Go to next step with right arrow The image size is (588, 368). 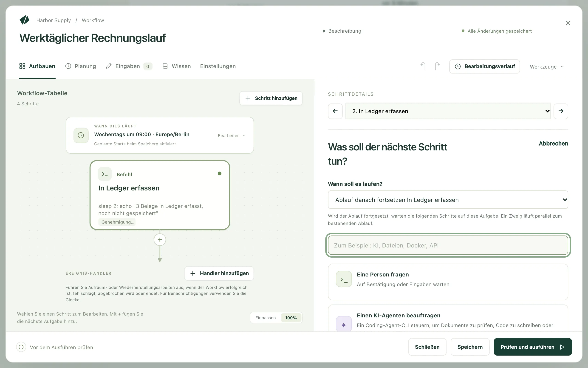coord(561,111)
